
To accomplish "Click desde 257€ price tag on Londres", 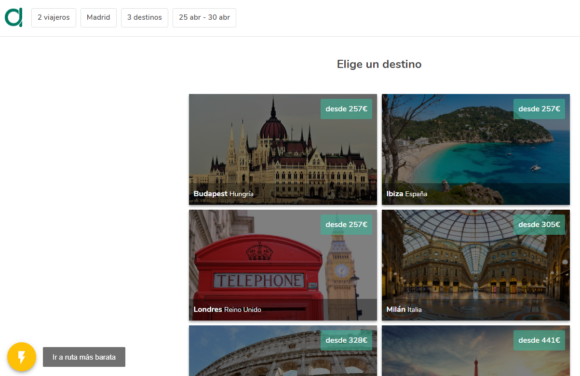I will click(346, 225).
